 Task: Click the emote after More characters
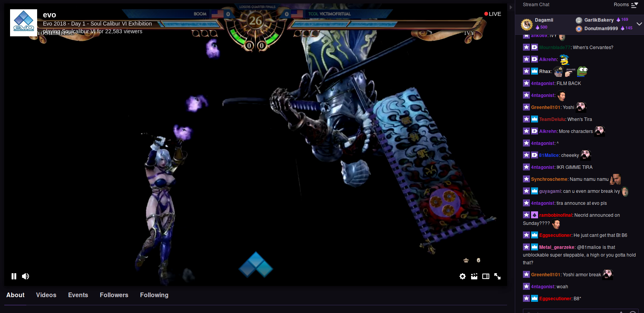[600, 131]
